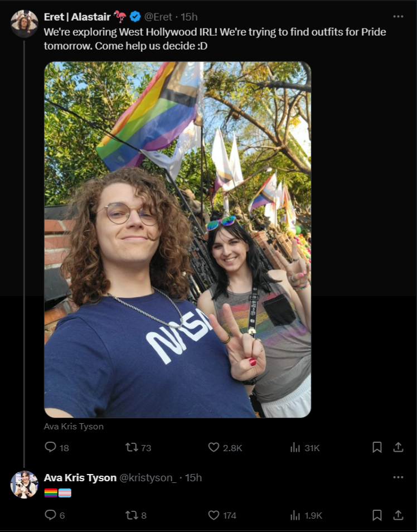Open the 15h timestamp on Eret's tweet
This screenshot has width=417, height=532.
coord(189,17)
